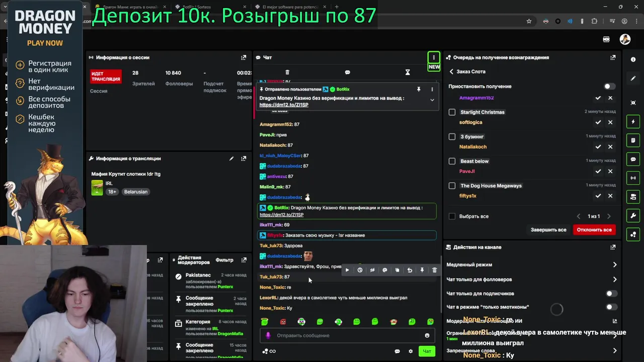Click the trash icon under chat header

pyautogui.click(x=287, y=72)
